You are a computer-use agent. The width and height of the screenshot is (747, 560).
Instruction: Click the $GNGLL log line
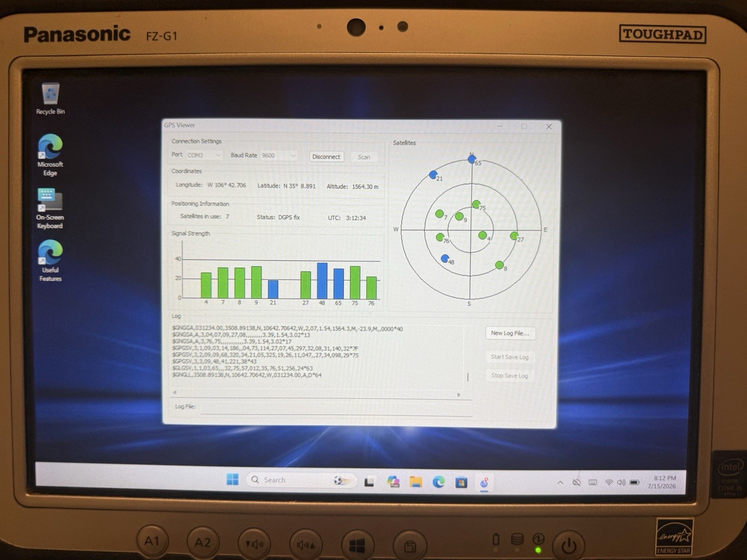pyautogui.click(x=247, y=375)
